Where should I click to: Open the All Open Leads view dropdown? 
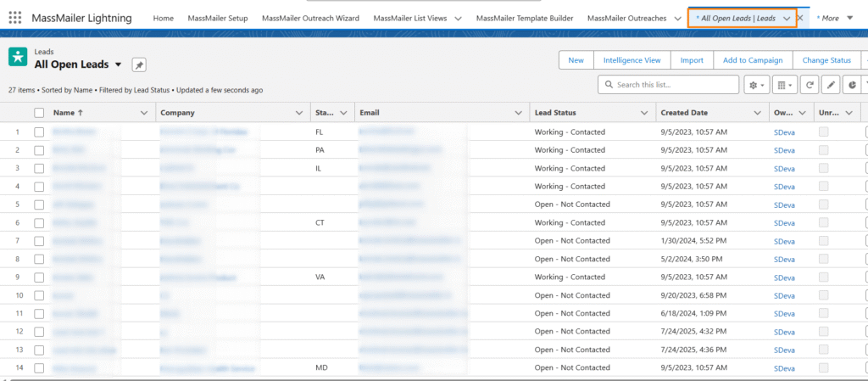[118, 64]
